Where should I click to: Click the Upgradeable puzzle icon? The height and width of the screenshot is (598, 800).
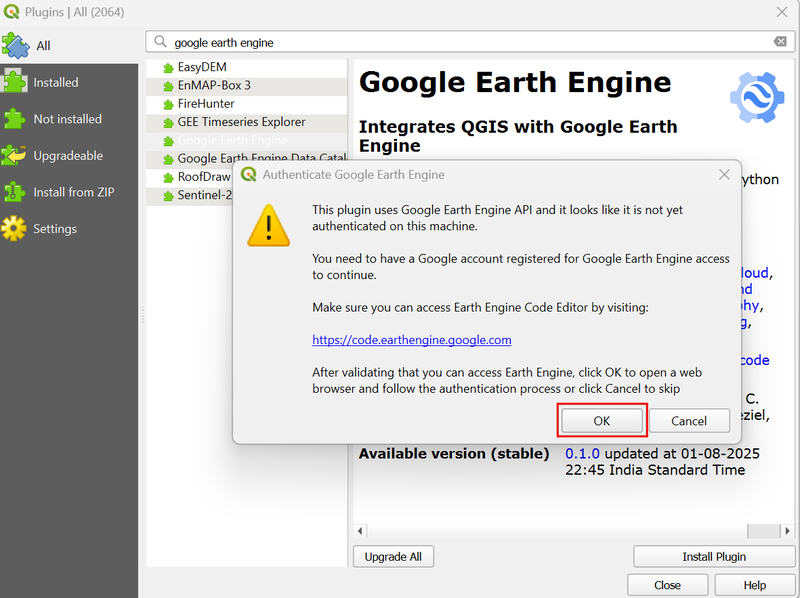[14, 156]
